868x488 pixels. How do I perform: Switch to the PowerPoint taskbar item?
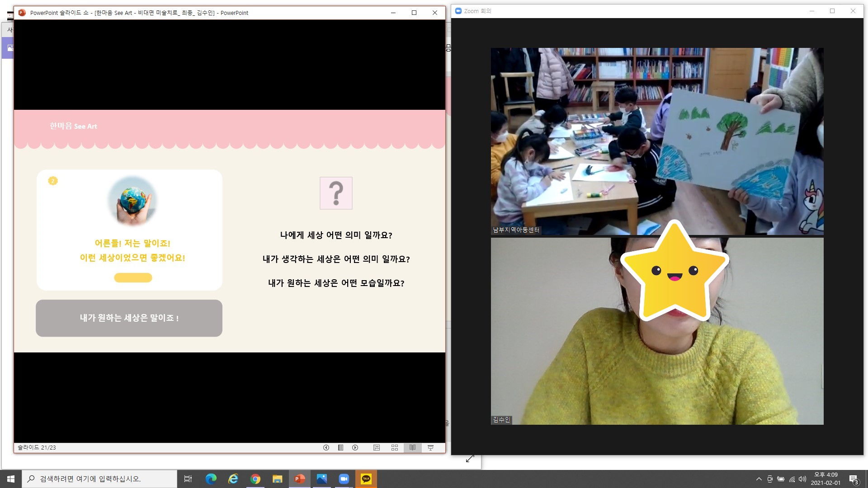300,479
